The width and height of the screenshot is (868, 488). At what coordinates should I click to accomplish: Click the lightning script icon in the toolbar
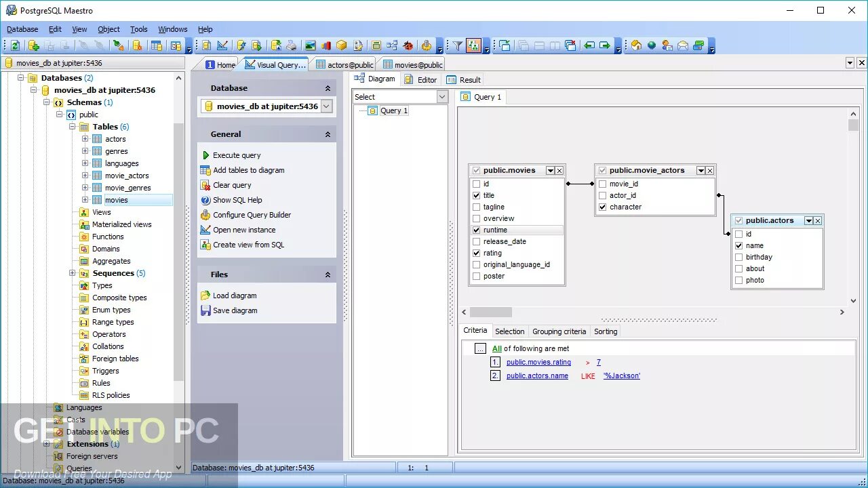(241, 45)
